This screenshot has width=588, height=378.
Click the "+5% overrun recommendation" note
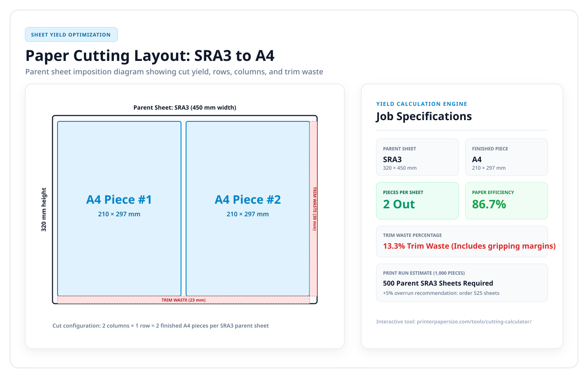pyautogui.click(x=441, y=293)
